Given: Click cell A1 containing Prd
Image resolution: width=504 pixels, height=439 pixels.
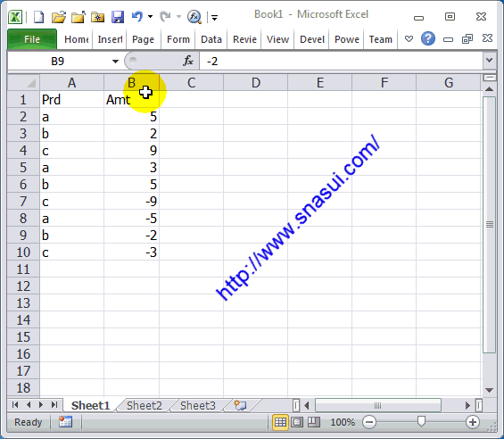Looking at the screenshot, I should pos(71,99).
